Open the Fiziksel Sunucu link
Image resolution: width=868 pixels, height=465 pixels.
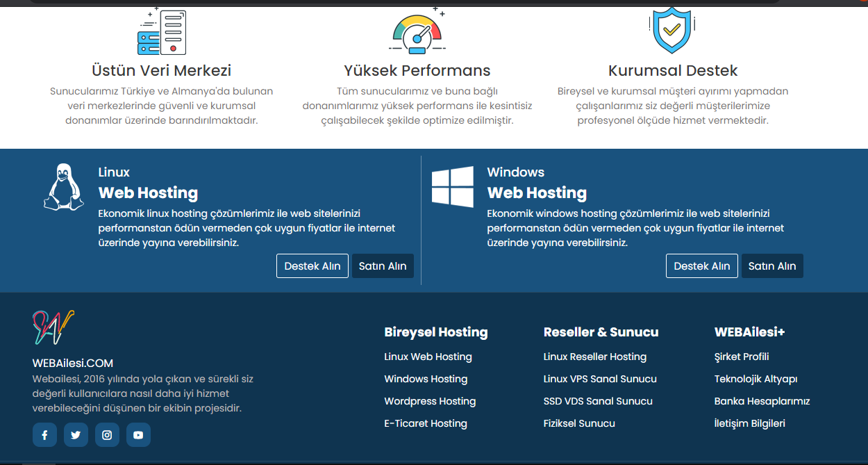click(x=579, y=423)
